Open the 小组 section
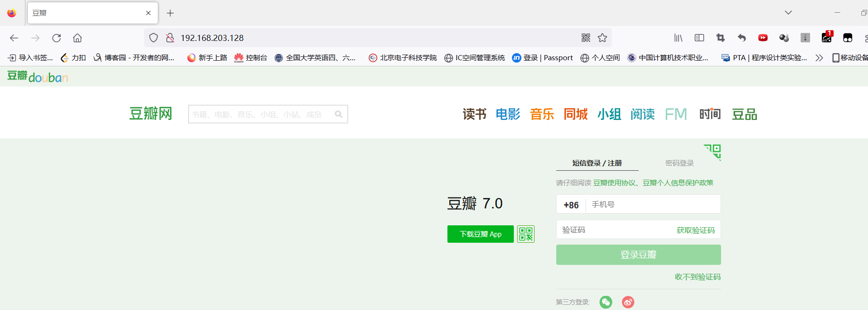The image size is (868, 310). tap(609, 114)
